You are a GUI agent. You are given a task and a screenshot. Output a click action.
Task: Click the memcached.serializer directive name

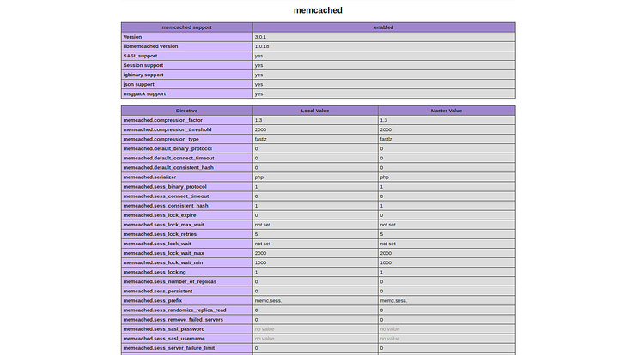tap(149, 177)
